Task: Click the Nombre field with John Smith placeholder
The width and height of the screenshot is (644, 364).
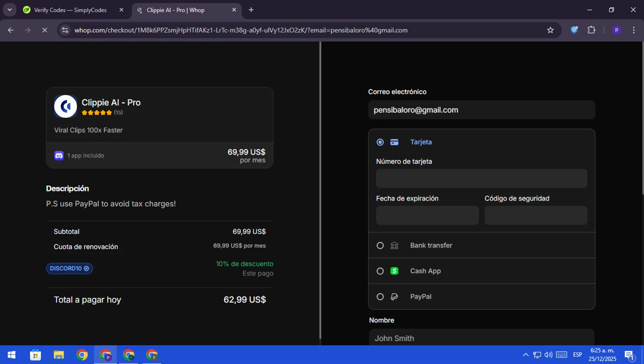Action: 481,338
